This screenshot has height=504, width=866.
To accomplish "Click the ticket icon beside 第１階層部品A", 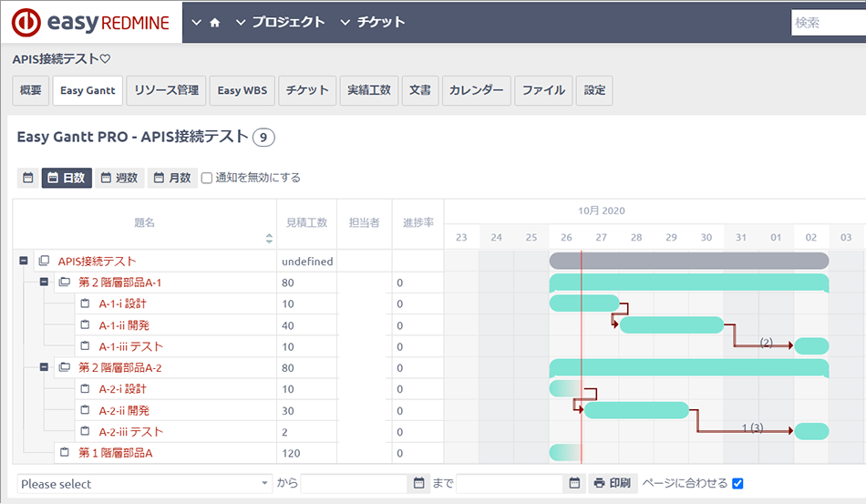I will click(x=65, y=453).
